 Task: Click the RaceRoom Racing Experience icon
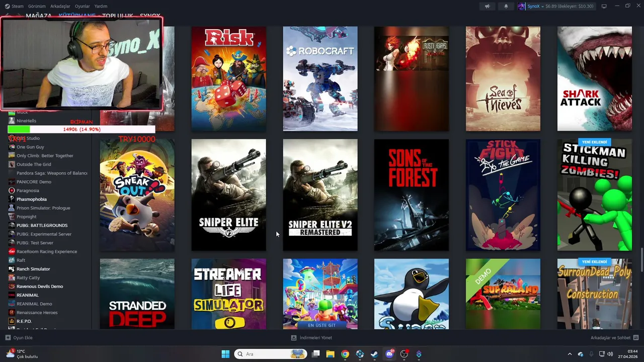[12, 251]
